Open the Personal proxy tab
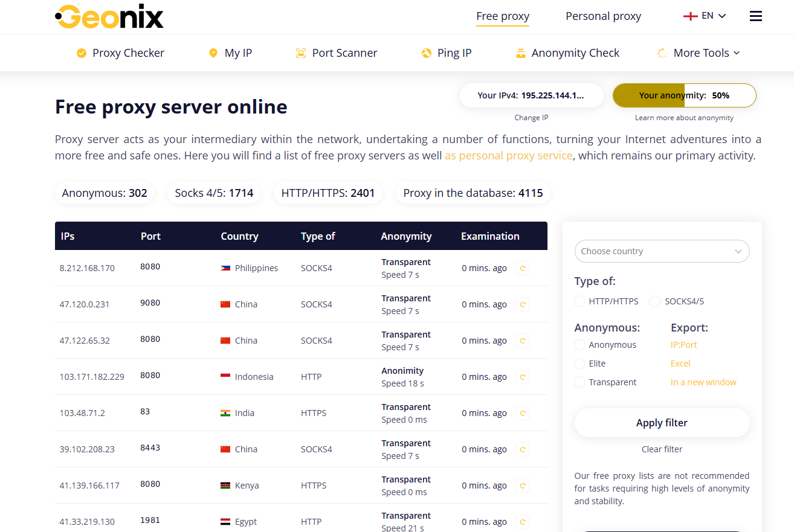Viewport: 794px width, 532px height. (603, 16)
